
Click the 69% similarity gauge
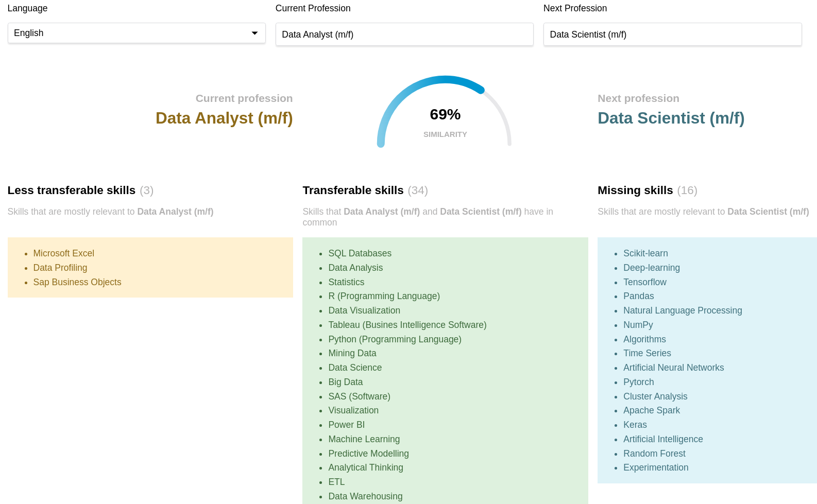pyautogui.click(x=445, y=114)
